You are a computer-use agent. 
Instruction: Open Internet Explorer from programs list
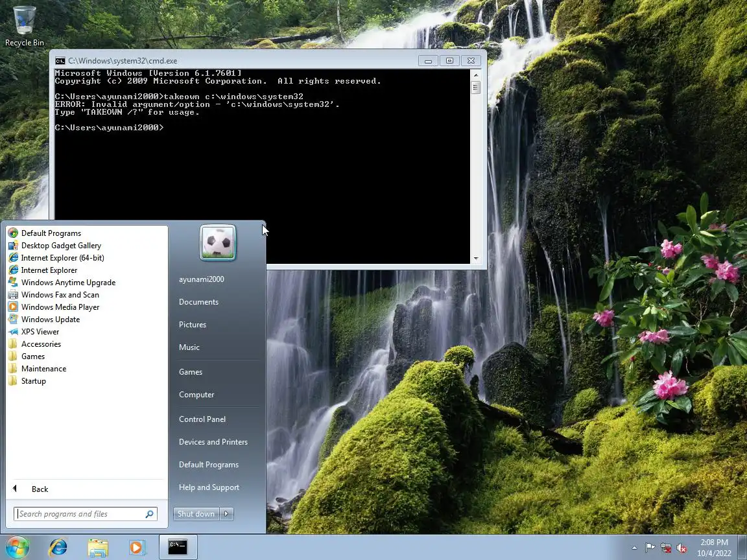point(43,270)
